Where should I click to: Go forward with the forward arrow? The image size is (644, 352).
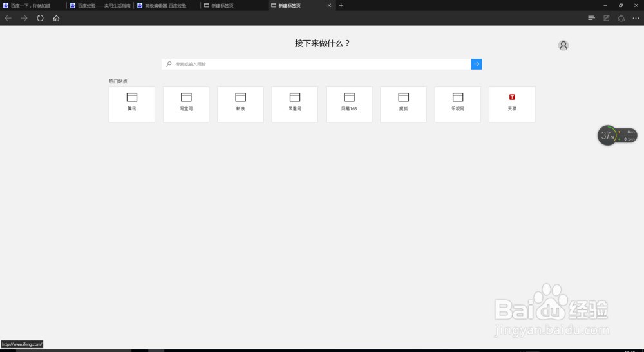coord(24,18)
